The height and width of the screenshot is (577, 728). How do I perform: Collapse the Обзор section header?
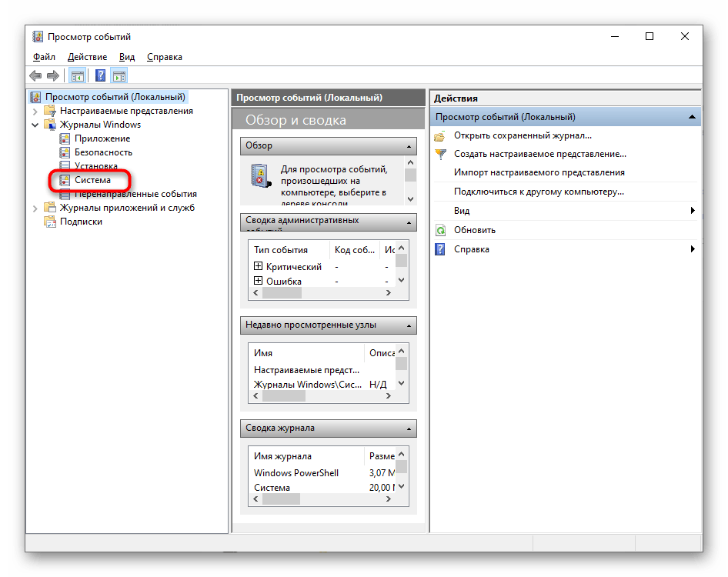pos(408,145)
